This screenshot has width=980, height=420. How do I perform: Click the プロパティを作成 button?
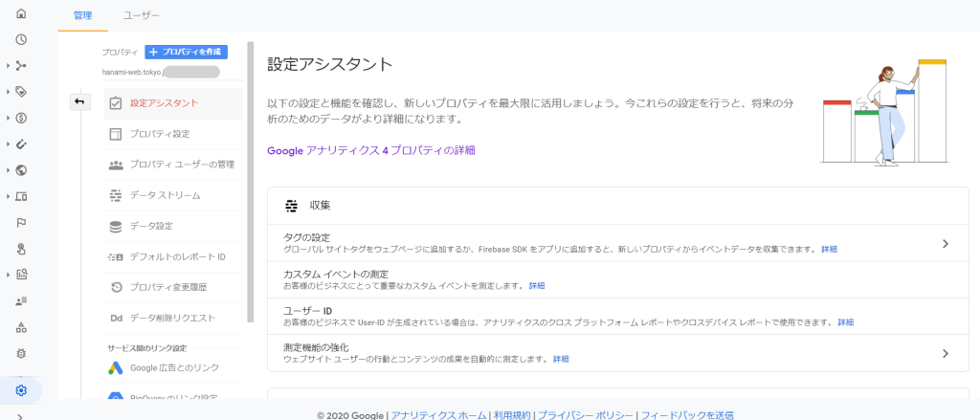(x=187, y=52)
